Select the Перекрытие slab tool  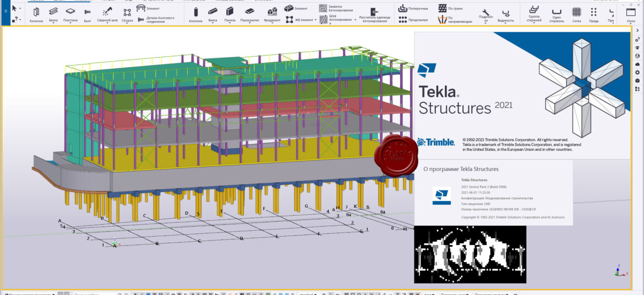point(249,14)
